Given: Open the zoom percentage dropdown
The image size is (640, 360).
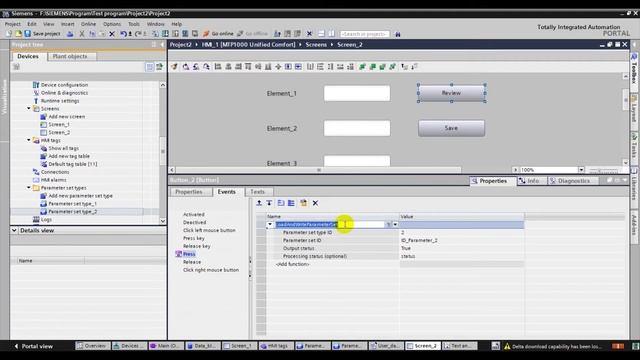Looking at the screenshot, I should (581, 170).
